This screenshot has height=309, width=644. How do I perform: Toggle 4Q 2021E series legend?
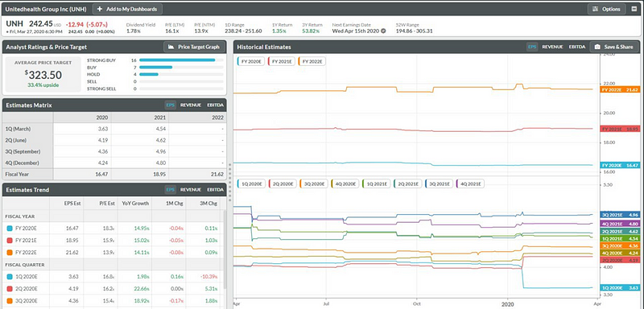[x=469, y=183]
